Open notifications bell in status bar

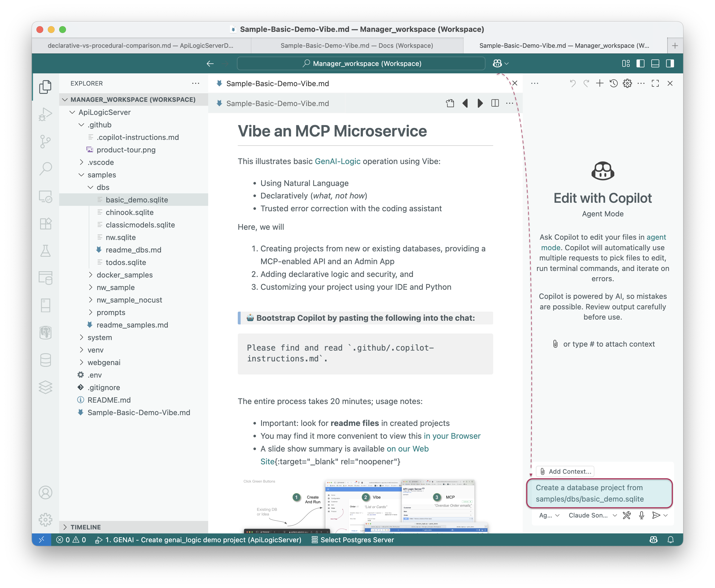[x=670, y=540]
